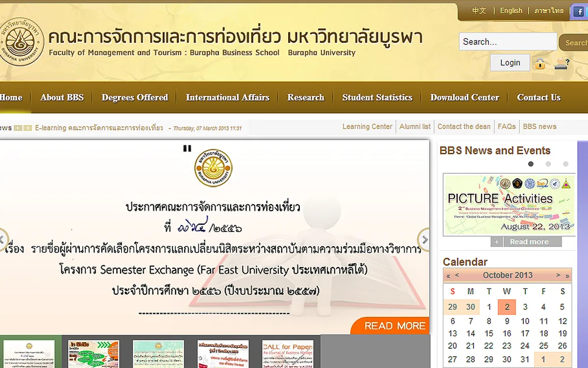Screen dimensions: 588x368
Task: Click the news ticker next arrow
Action: (28, 128)
